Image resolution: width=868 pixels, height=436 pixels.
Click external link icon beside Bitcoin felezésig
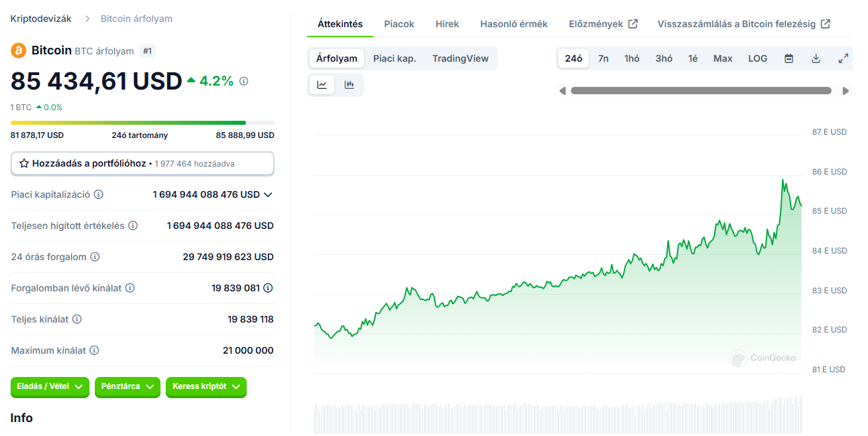tap(826, 24)
